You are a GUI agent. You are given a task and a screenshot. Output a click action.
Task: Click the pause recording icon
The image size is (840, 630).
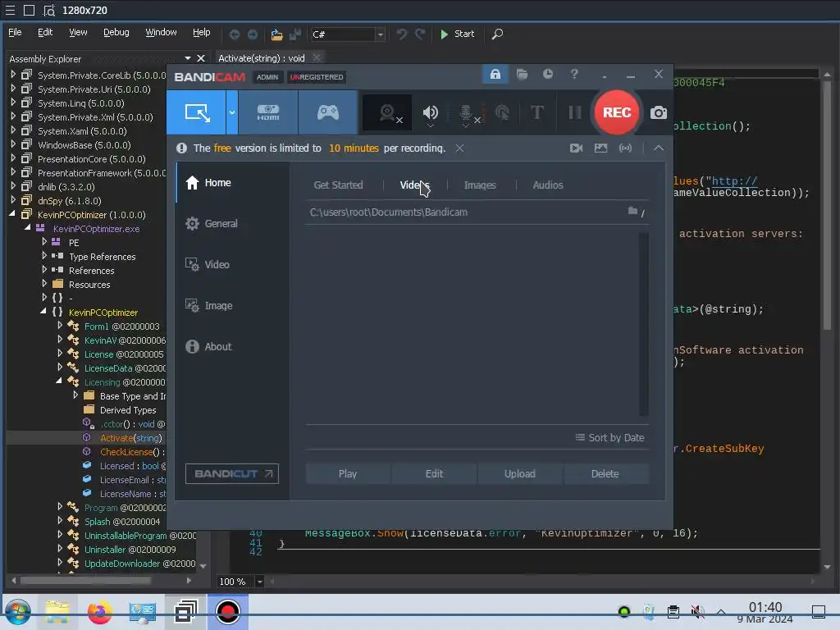[x=574, y=112]
